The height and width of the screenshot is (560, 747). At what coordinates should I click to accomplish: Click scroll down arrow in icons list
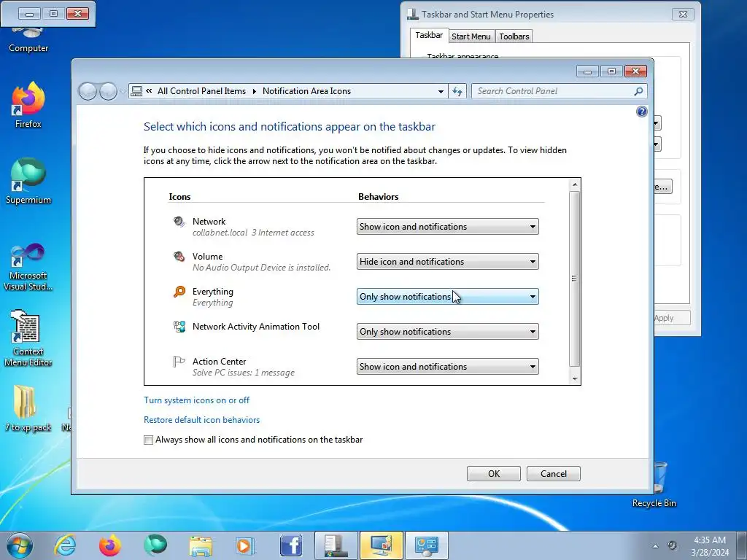pyautogui.click(x=575, y=379)
